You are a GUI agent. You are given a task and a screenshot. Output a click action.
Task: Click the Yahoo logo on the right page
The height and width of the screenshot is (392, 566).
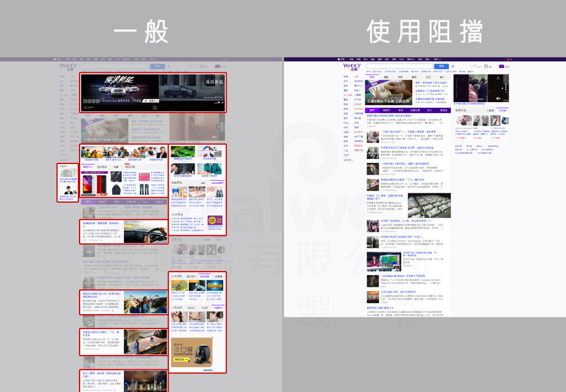click(352, 66)
